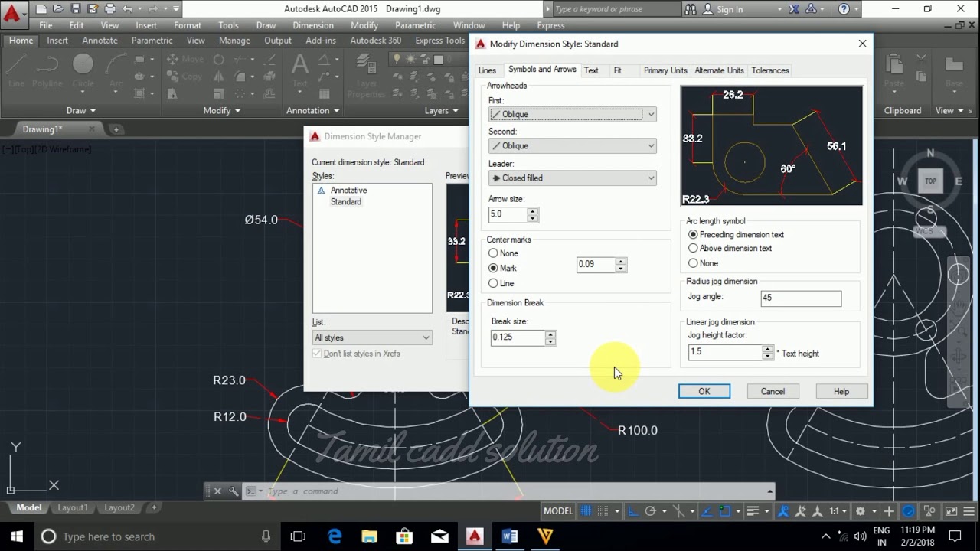Screen dimensions: 980x551
Task: Toggle snap mode in status bar
Action: pos(603,511)
